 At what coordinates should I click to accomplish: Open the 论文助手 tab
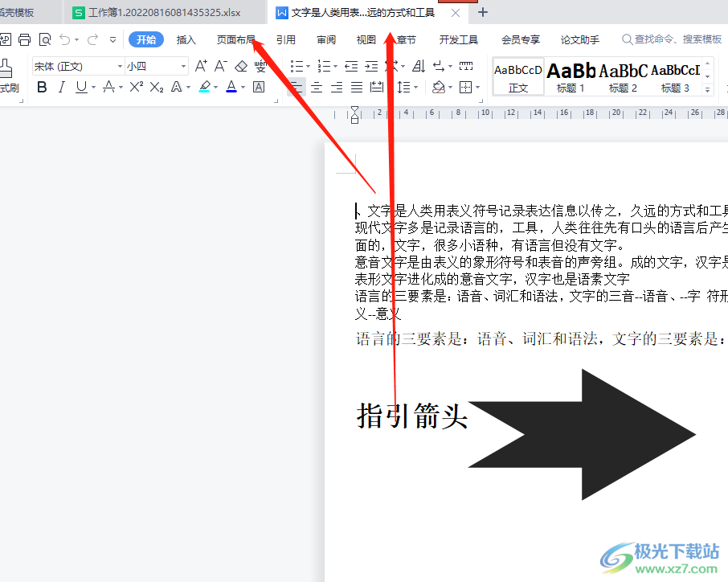click(580, 40)
